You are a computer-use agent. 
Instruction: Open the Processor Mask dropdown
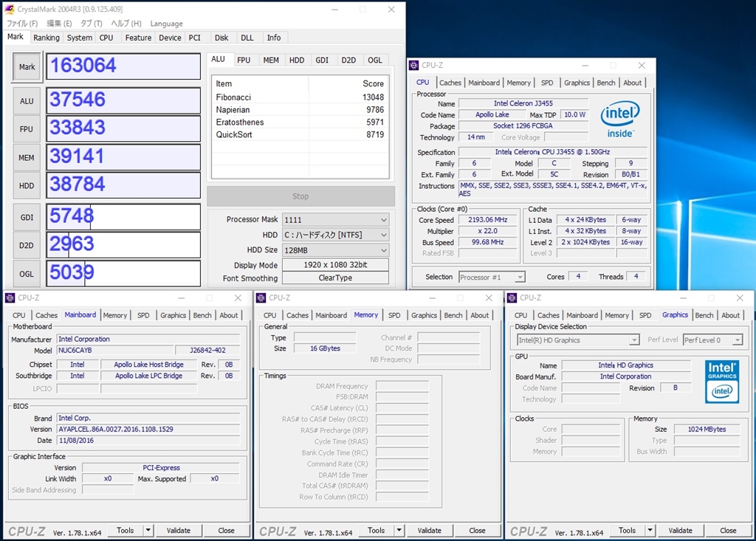(x=335, y=220)
